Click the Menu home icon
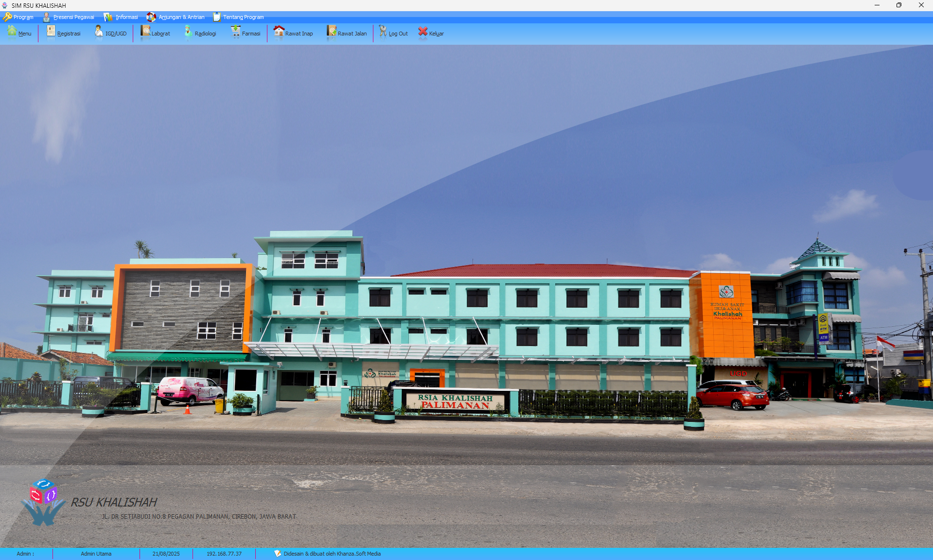This screenshot has width=933, height=560. pyautogui.click(x=12, y=31)
